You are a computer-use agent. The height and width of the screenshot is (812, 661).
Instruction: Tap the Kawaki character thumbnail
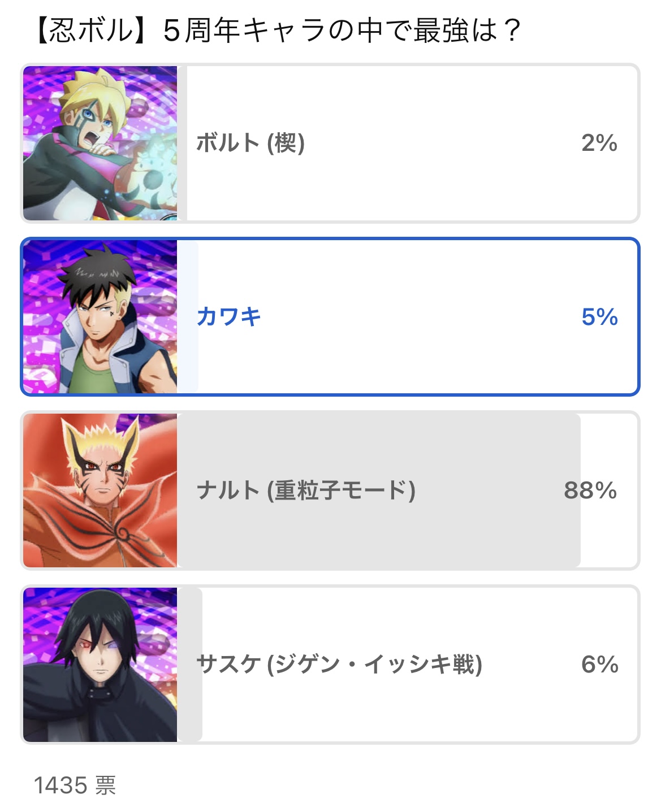[100, 317]
